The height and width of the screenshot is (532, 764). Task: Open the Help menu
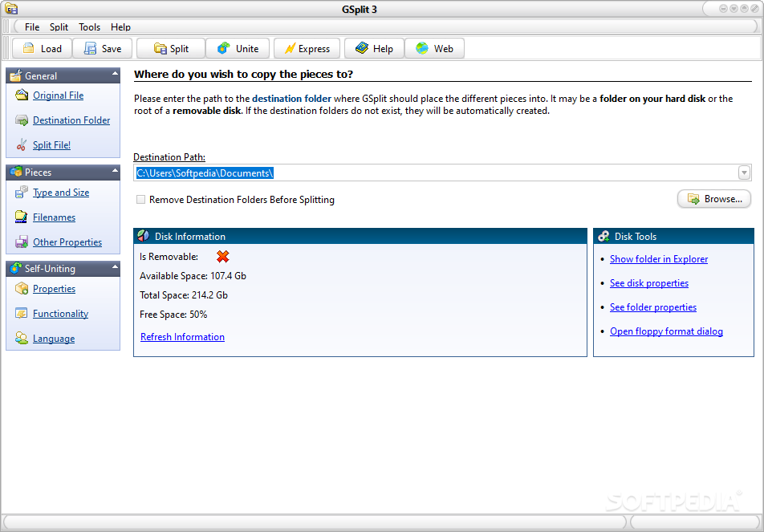click(x=120, y=27)
